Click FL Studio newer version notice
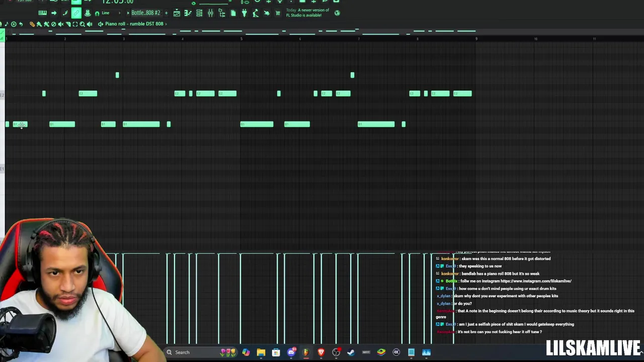Screen dimensions: 644x362 click(307, 13)
